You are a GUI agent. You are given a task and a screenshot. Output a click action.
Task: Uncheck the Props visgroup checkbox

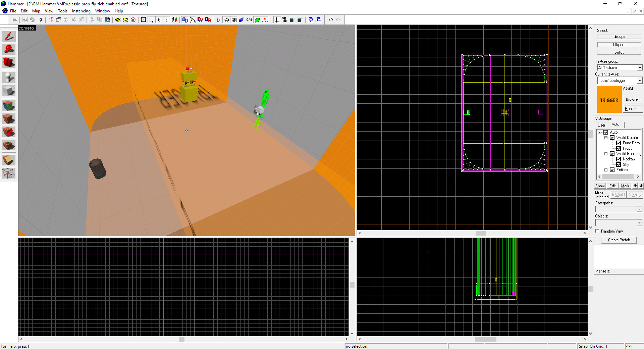tap(619, 148)
